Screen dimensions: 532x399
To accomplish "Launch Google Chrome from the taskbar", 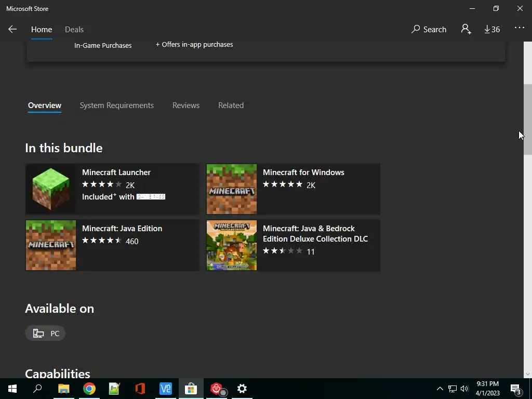I will tap(89, 389).
